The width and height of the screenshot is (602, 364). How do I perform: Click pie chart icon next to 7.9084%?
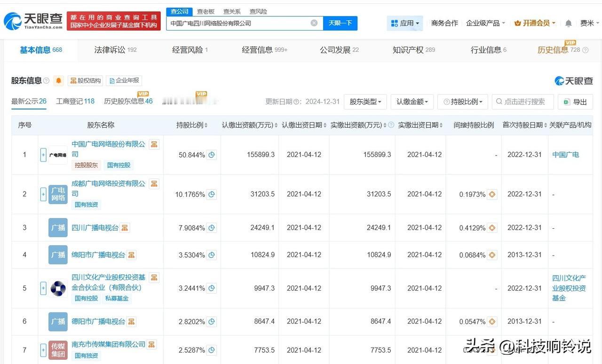212,228
